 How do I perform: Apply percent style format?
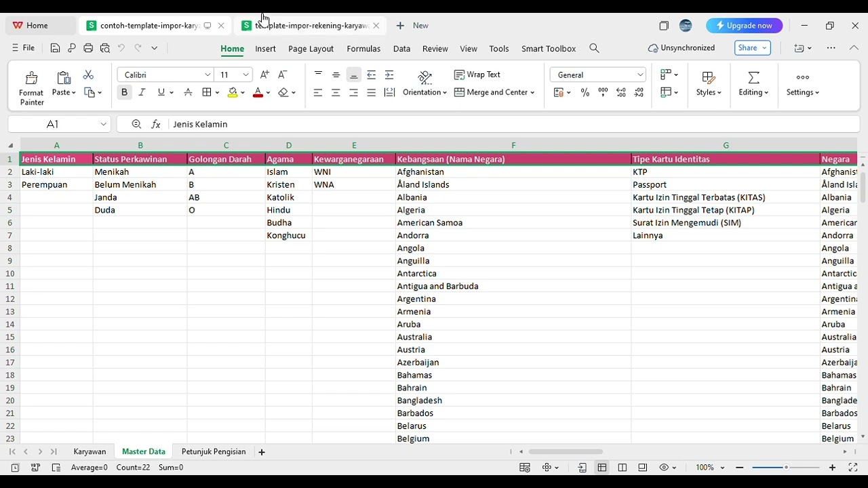(x=585, y=92)
